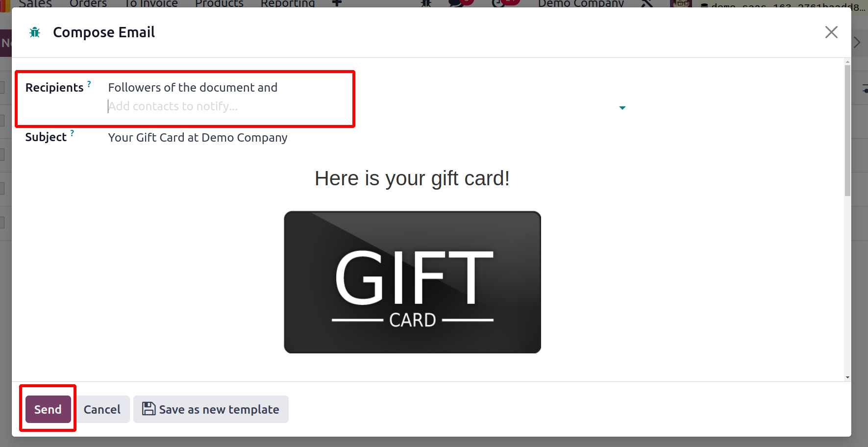
Task: Go to next record chevron arrow
Action: [x=857, y=43]
